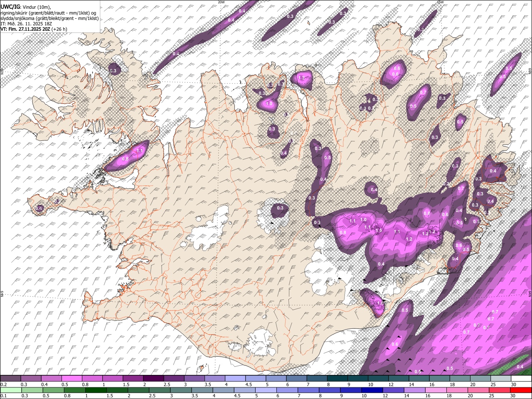Screen dimensions: 532x399
Task: Click the '0.1' label starting the lower legend row
Action: [x=4, y=396]
